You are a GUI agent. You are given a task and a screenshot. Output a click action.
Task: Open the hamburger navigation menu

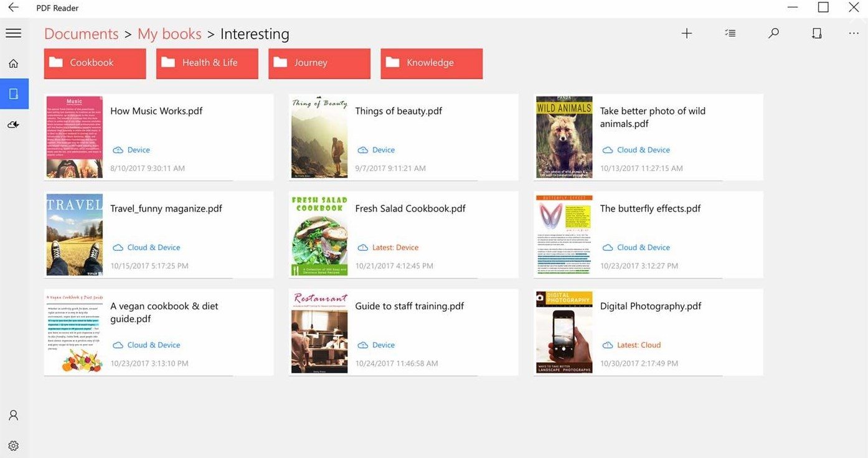[x=13, y=33]
